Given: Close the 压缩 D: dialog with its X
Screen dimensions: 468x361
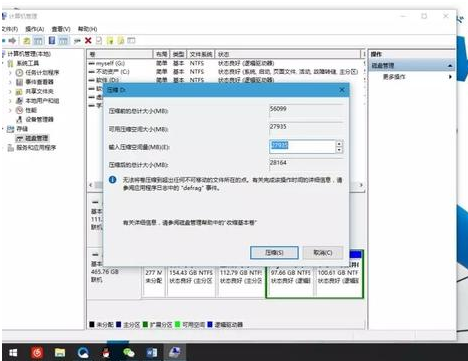Looking at the screenshot, I should 342,90.
